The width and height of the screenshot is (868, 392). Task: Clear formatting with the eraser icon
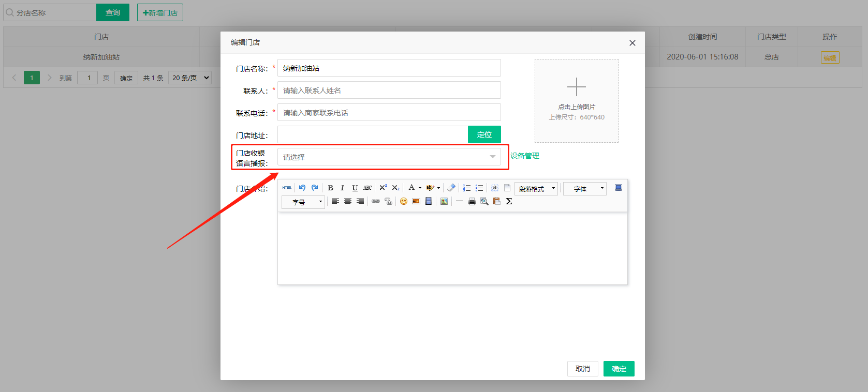[451, 188]
